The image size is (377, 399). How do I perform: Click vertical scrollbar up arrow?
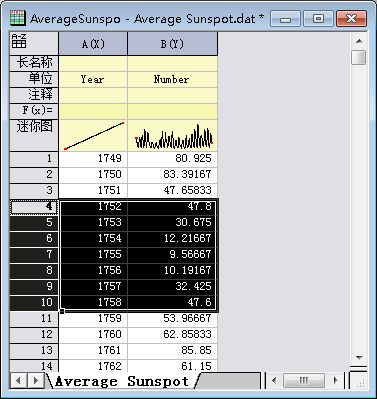click(359, 41)
